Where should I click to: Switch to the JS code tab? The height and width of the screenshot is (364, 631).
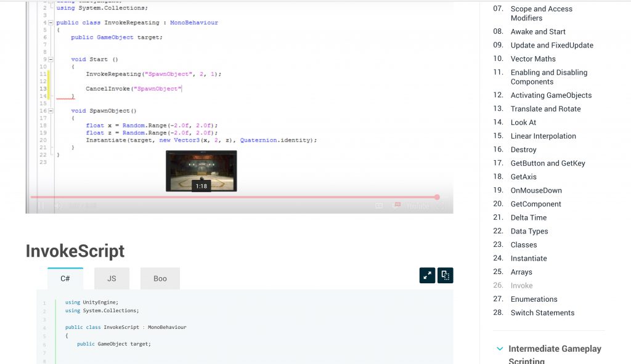(112, 278)
